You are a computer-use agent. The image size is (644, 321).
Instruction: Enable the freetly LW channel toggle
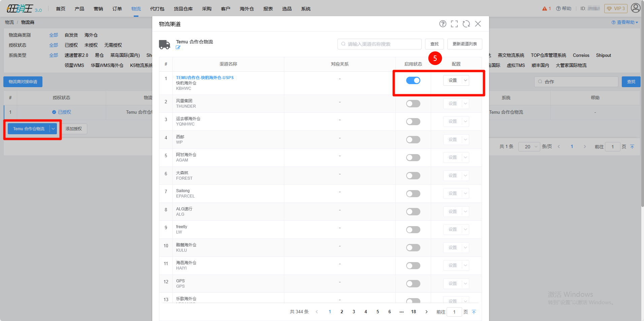[413, 229]
